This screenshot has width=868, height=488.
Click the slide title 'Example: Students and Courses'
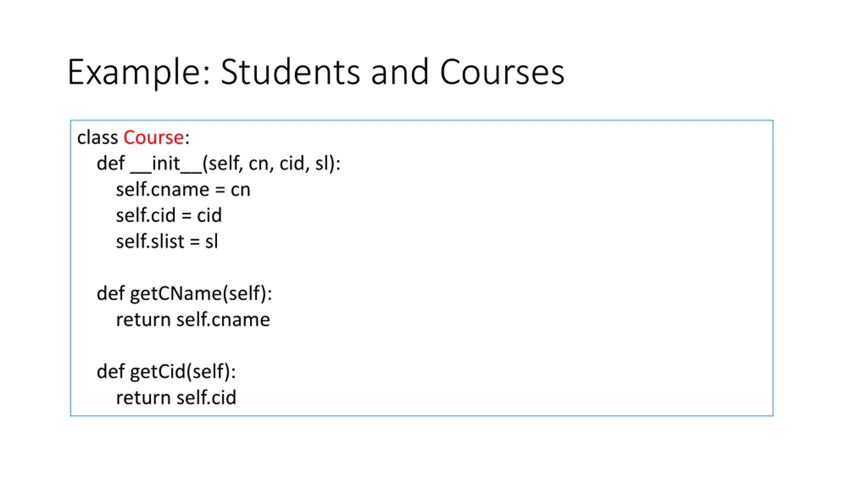(x=316, y=73)
